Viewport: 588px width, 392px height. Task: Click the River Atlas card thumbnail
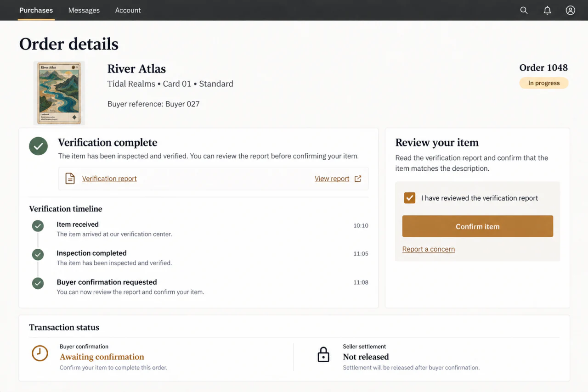click(x=59, y=93)
